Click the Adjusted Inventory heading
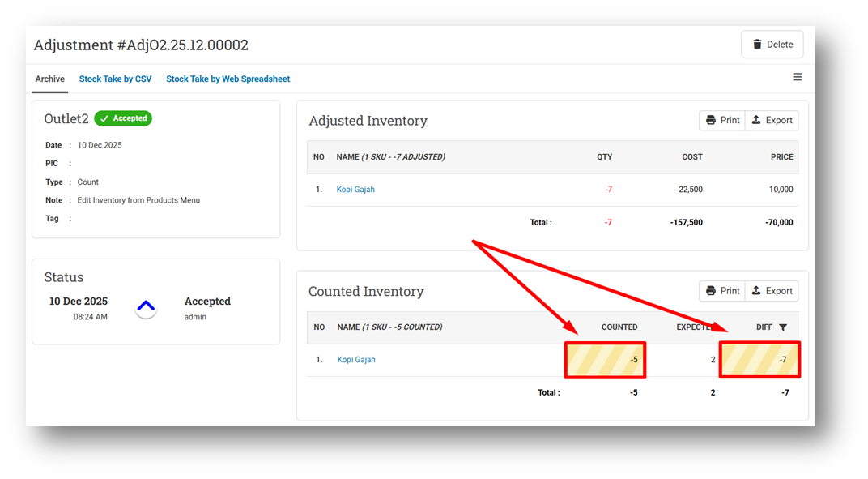The width and height of the screenshot is (868, 479). (x=368, y=121)
